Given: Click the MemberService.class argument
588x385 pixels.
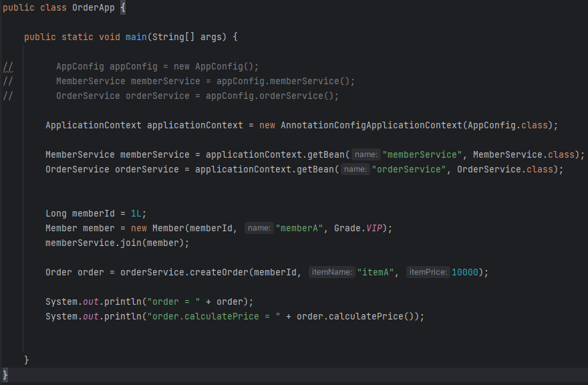Looking at the screenshot, I should click(523, 154).
